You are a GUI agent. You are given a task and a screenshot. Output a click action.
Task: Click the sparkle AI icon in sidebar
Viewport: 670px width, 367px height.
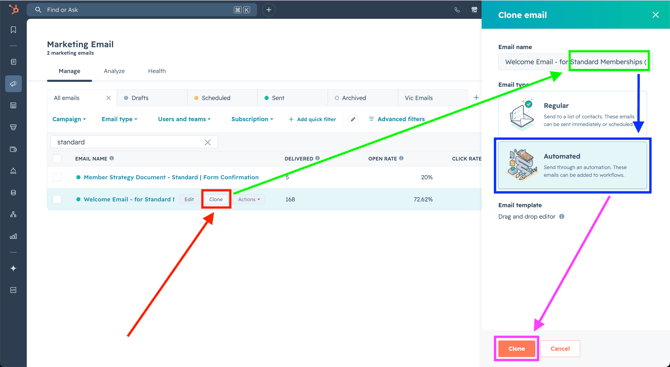tap(13, 268)
